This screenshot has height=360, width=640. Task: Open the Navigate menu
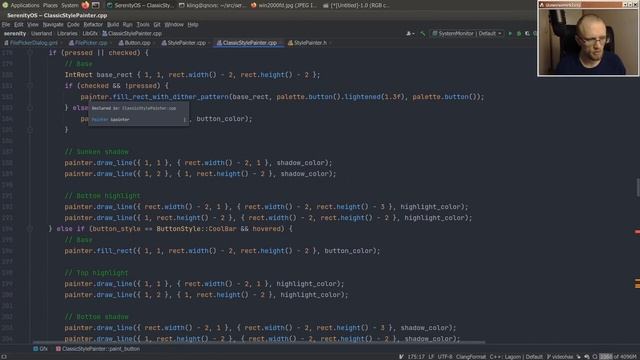pos(53,24)
